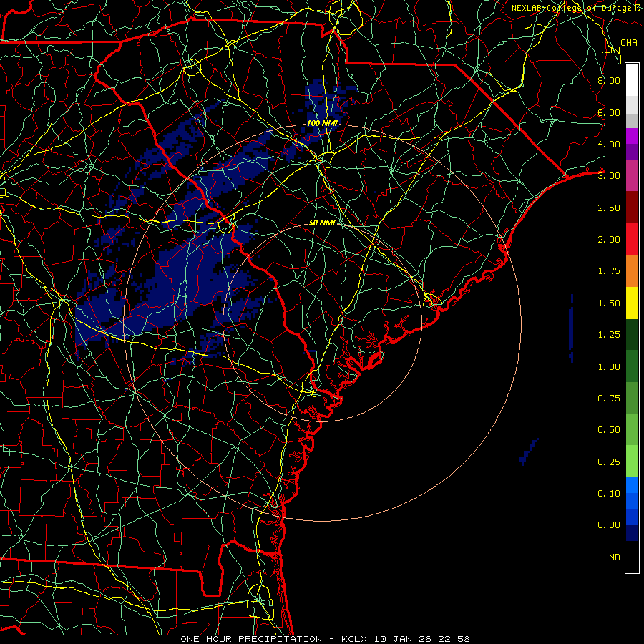The image size is (644, 644).
Task: Select the bright magenta legend swatch
Action: (x=632, y=136)
